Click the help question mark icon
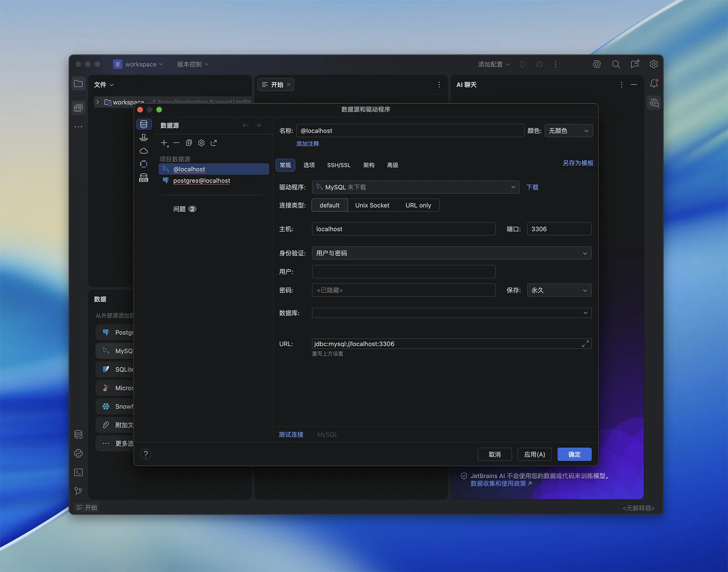 [x=146, y=454]
